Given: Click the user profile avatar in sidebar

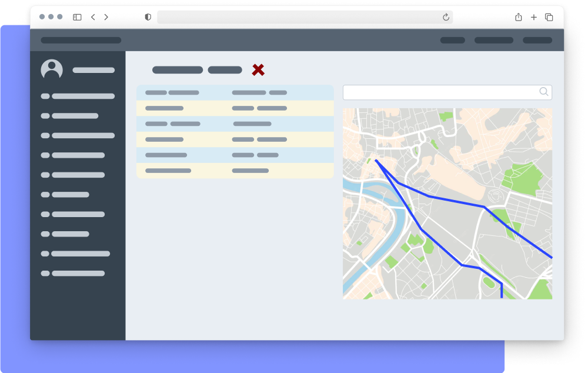Looking at the screenshot, I should click(x=52, y=70).
